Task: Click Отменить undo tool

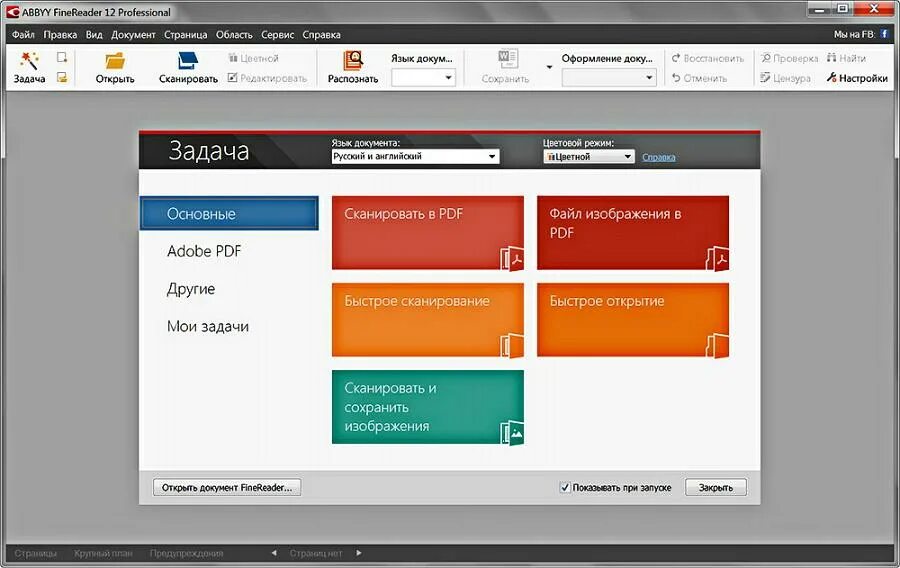Action: [699, 77]
